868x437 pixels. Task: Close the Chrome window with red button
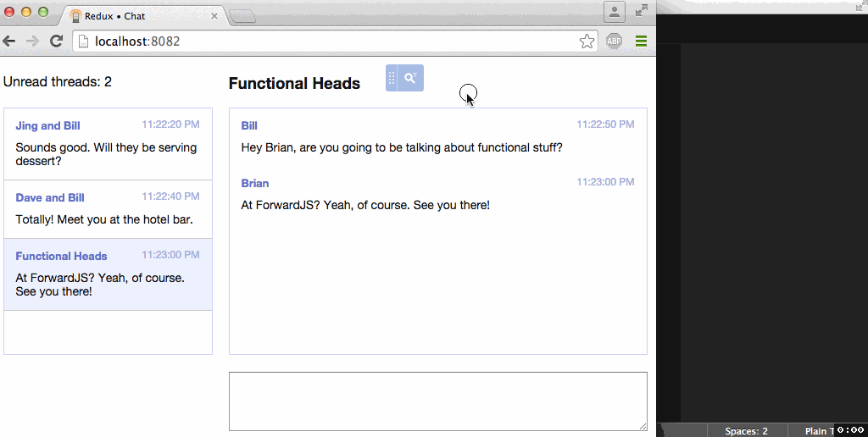click(9, 12)
